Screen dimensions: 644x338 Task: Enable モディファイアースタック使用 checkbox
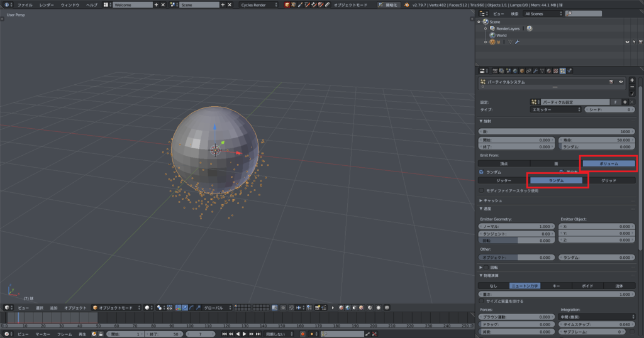click(481, 191)
